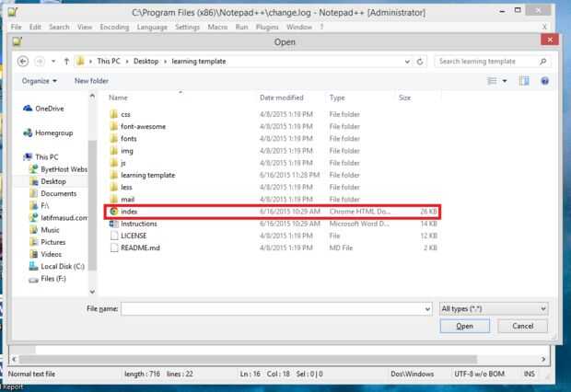Open the recent locations dropdown arrow
The width and height of the screenshot is (571, 392).
click(53, 62)
